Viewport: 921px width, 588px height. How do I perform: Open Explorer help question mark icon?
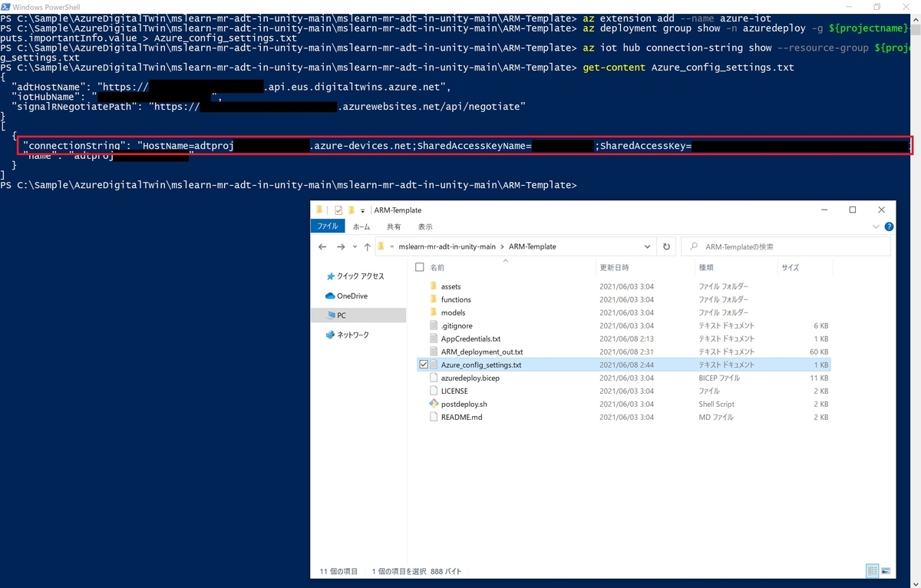coord(889,226)
